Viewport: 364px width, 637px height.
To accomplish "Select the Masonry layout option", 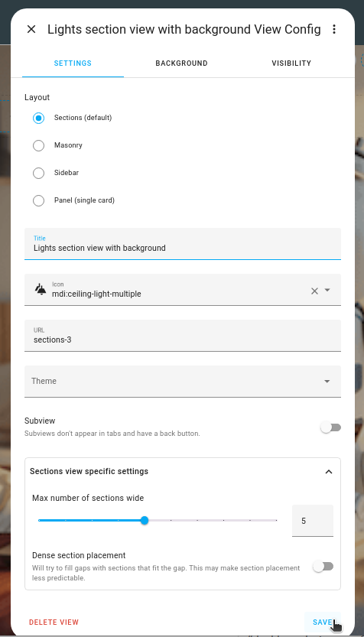I will point(38,145).
